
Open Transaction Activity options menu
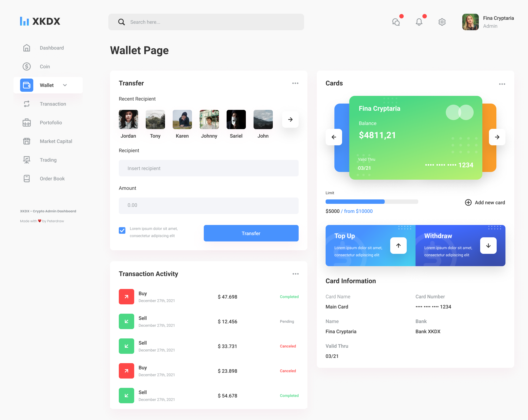pos(295,274)
